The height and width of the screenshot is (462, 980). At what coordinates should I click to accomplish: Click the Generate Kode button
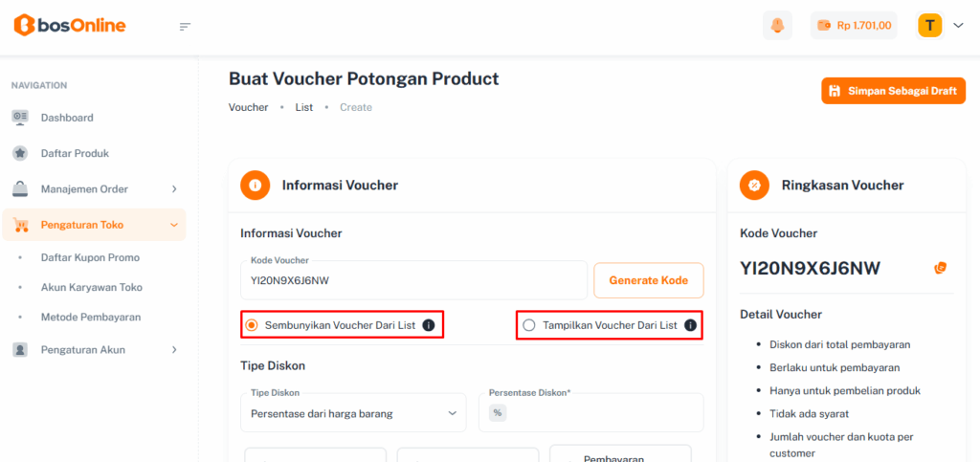(648, 280)
